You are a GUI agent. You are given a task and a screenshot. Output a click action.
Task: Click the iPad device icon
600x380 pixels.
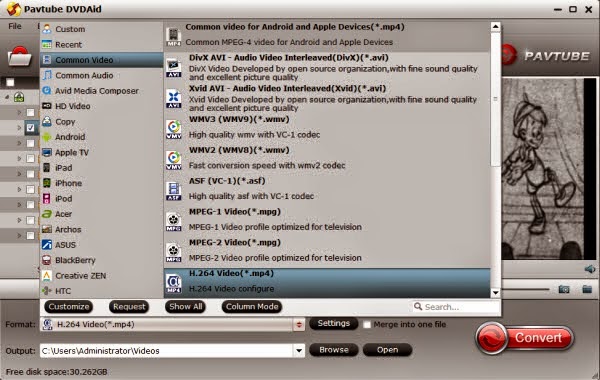[47, 168]
